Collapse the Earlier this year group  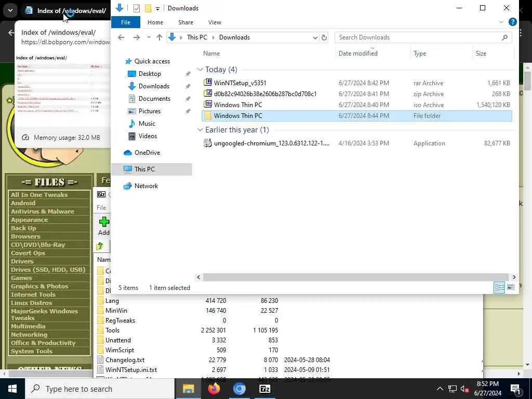tap(200, 130)
